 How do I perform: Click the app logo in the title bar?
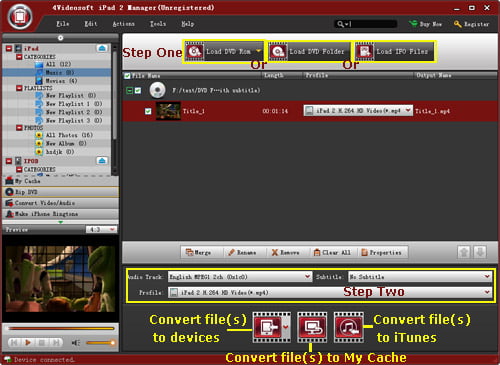tap(20, 17)
